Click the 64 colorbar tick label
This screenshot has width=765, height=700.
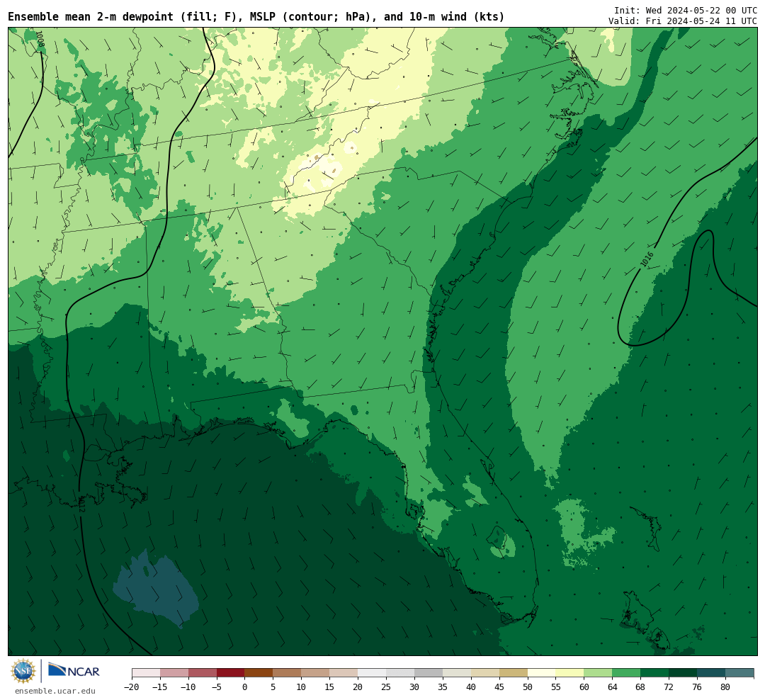tap(612, 687)
